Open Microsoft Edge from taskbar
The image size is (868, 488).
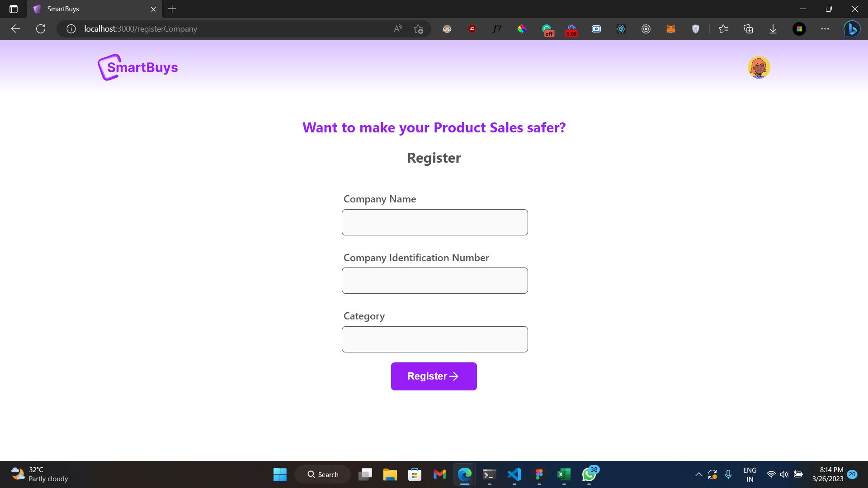coord(464,474)
